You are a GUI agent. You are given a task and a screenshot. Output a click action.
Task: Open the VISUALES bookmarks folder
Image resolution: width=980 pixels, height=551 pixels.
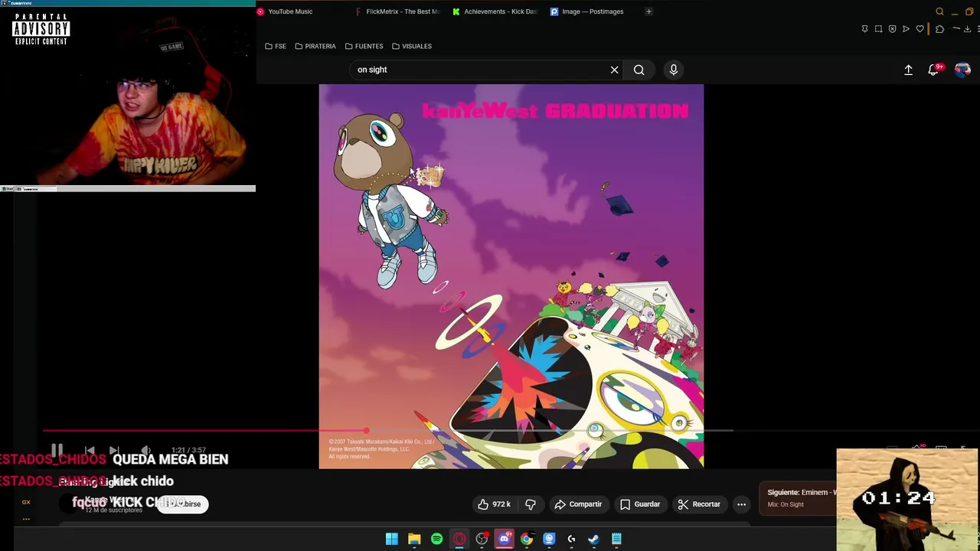point(412,46)
